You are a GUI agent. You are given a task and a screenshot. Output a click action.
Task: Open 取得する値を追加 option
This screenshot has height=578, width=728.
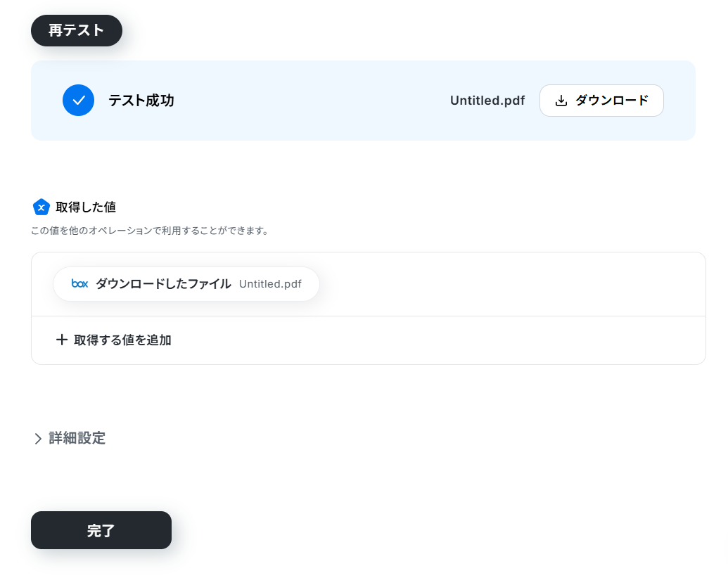114,340
